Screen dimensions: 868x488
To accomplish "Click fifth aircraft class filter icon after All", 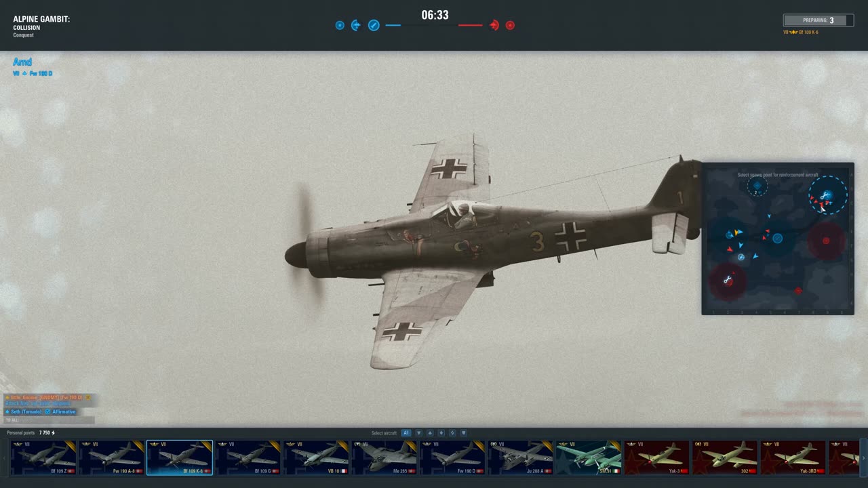I will [464, 433].
